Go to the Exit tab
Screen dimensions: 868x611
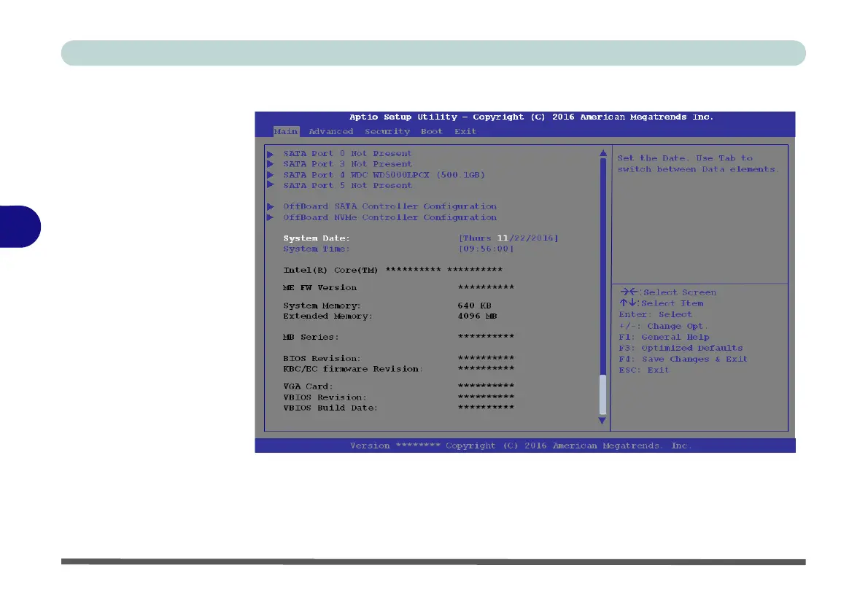coord(465,131)
